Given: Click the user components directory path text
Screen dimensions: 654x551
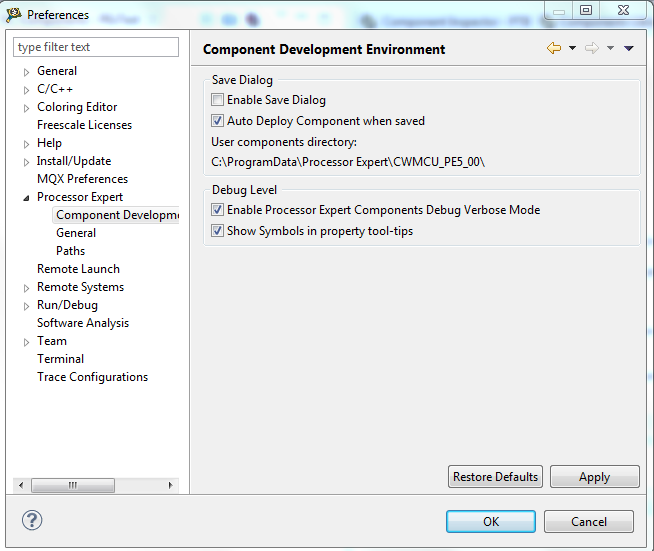Looking at the screenshot, I should point(348,162).
